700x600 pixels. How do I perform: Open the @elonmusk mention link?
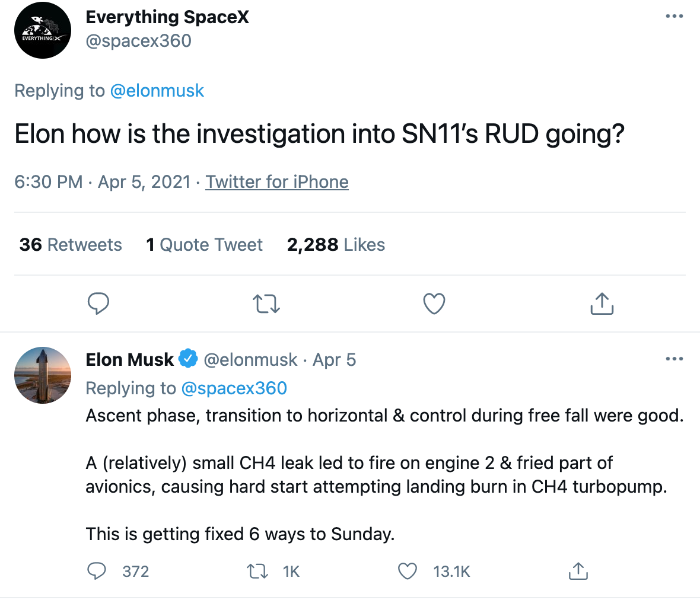[x=157, y=91]
